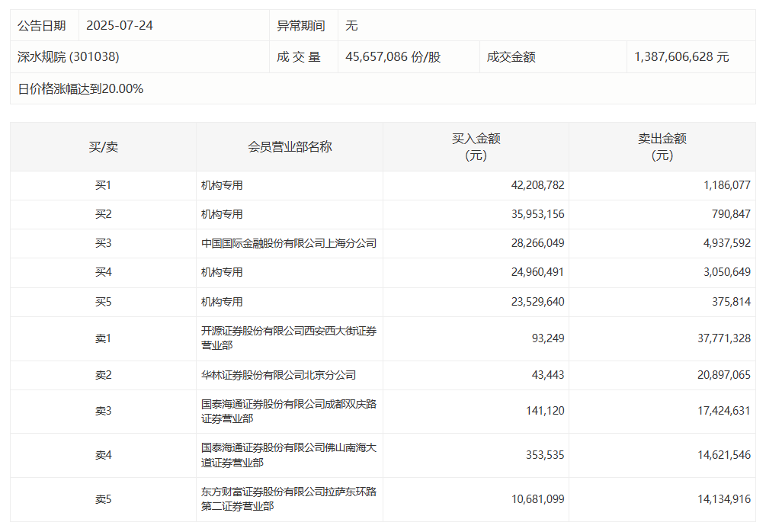Viewport: 766px width, 532px height.
Task: Click the 日价格涨幅达到20.00% reason text
Action: point(81,89)
